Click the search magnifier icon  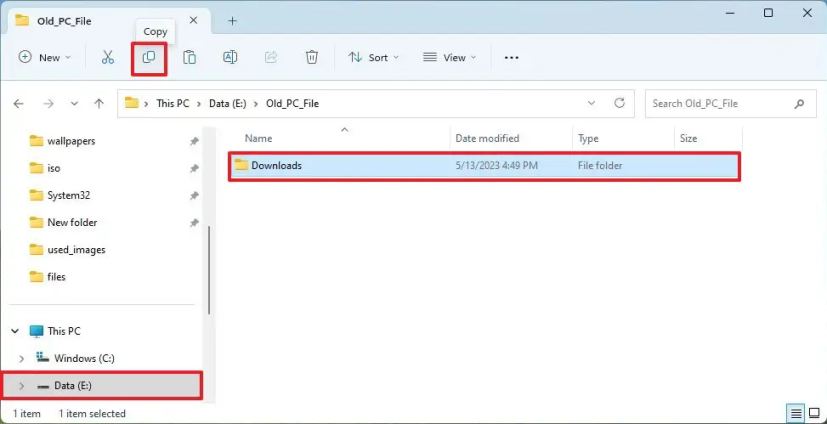tap(799, 104)
